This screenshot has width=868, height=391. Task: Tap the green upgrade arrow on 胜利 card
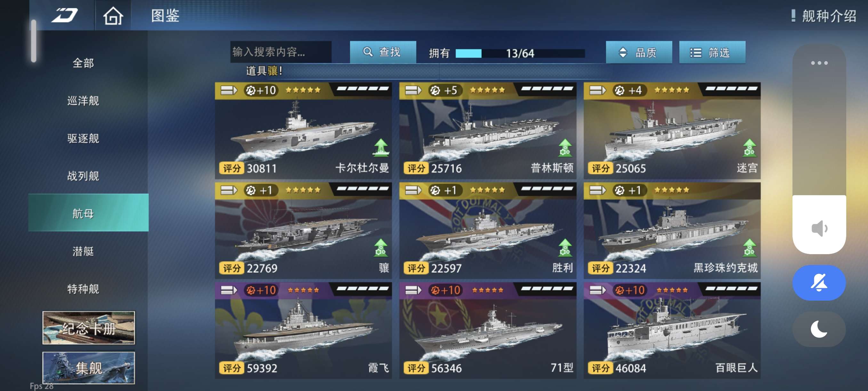point(565,248)
